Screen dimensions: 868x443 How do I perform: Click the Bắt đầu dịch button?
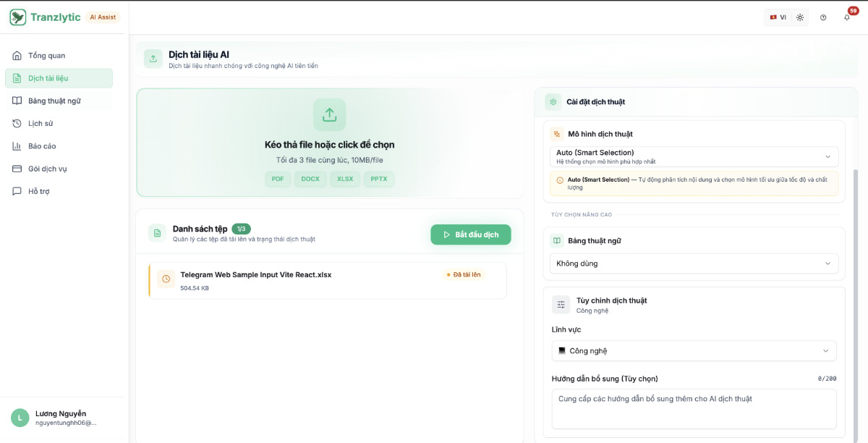pyautogui.click(x=471, y=235)
